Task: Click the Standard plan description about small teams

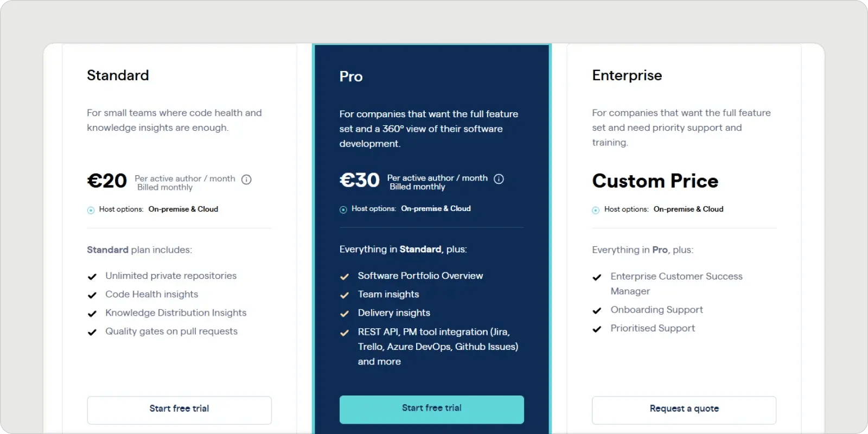Action: click(174, 120)
